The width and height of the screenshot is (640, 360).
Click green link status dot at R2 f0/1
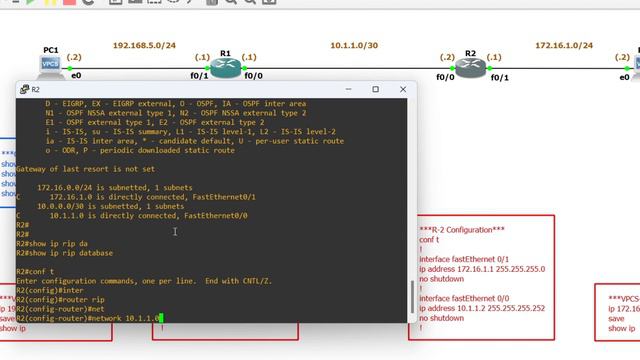[489, 68]
